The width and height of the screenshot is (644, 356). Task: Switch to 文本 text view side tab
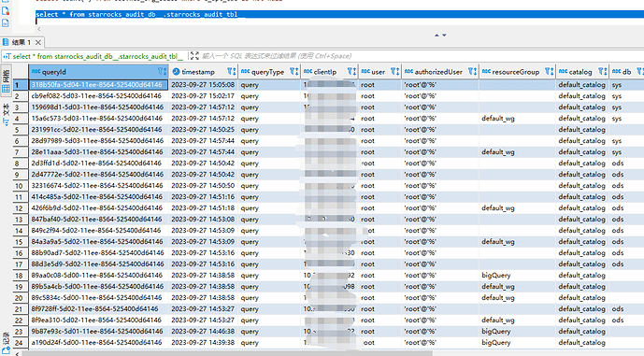(x=6, y=114)
